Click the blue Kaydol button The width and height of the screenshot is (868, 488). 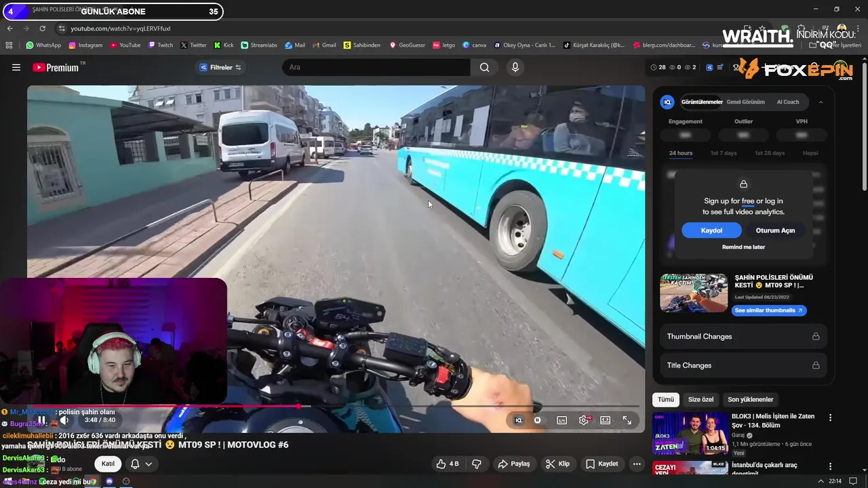point(711,230)
